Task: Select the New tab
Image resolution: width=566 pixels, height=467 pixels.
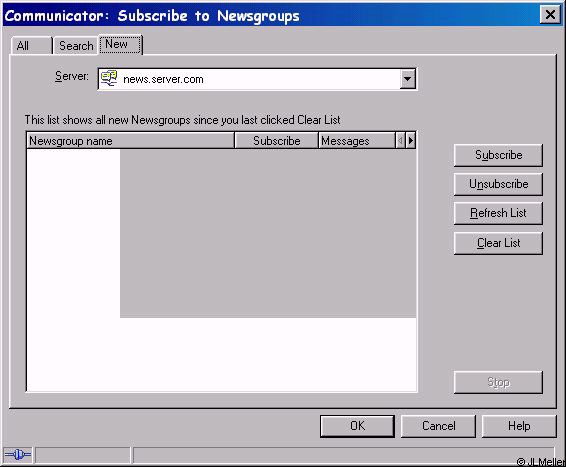Action: 120,44
